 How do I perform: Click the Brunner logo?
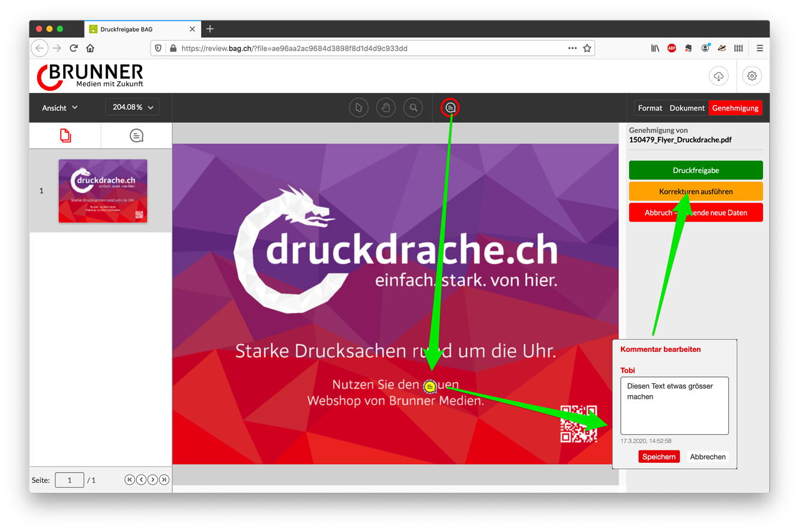(x=90, y=76)
